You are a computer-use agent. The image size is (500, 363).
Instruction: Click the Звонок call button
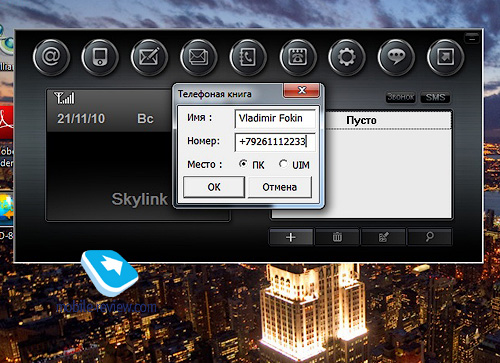(x=401, y=97)
